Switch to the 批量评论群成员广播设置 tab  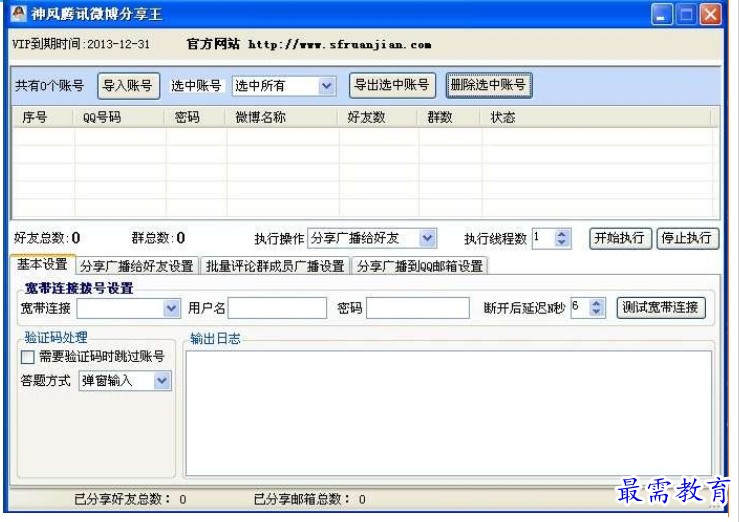[275, 266]
